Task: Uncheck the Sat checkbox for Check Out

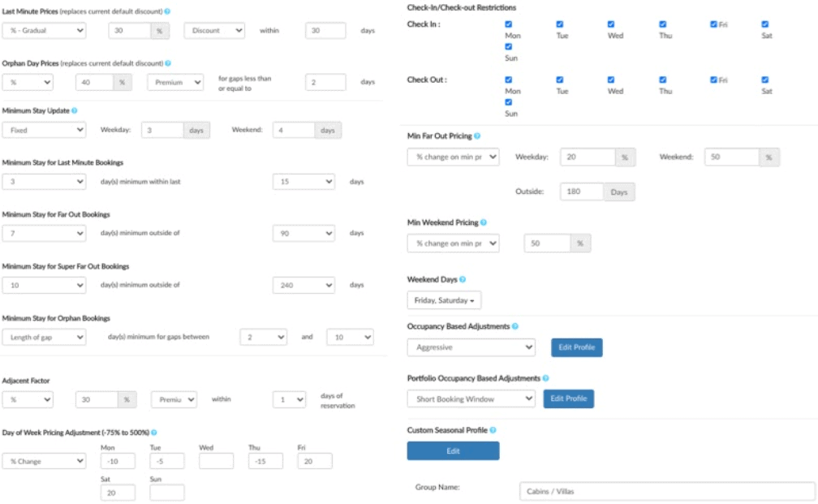Action: coord(764,80)
